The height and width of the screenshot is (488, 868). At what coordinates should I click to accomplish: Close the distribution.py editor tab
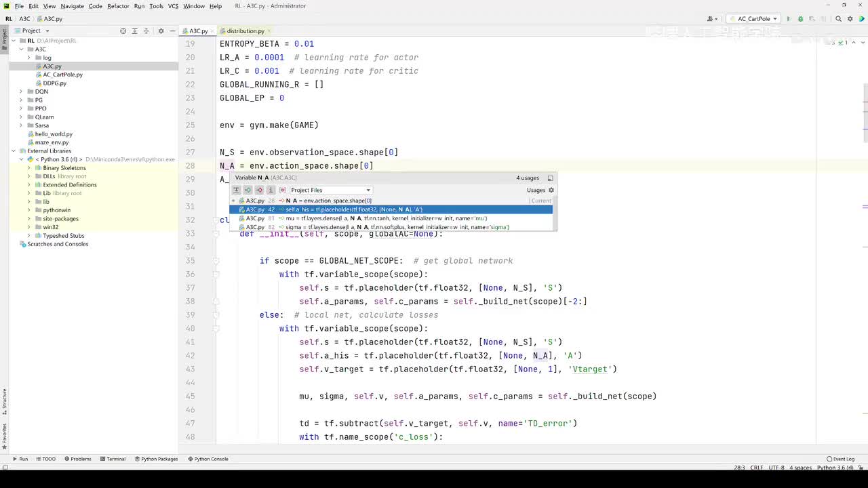[269, 31]
